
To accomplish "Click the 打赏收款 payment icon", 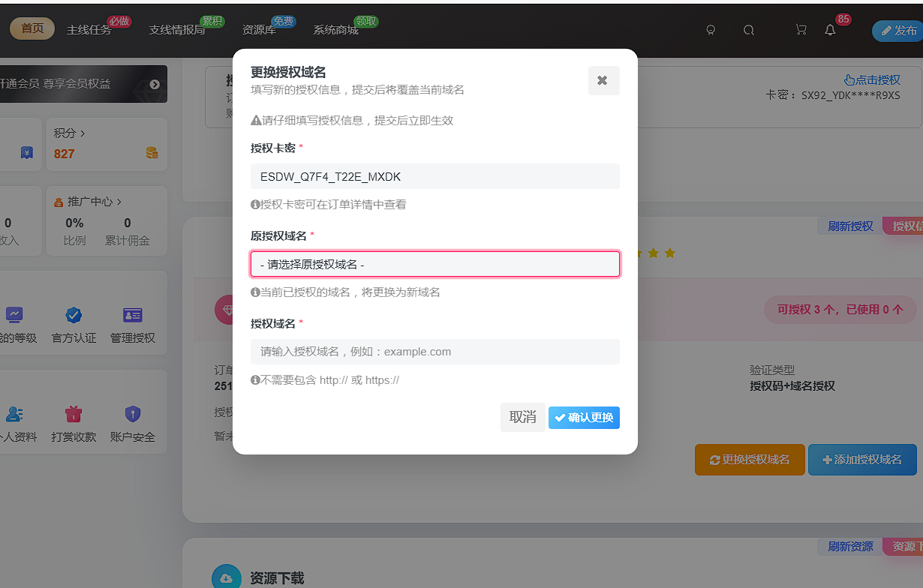I will click(x=72, y=413).
